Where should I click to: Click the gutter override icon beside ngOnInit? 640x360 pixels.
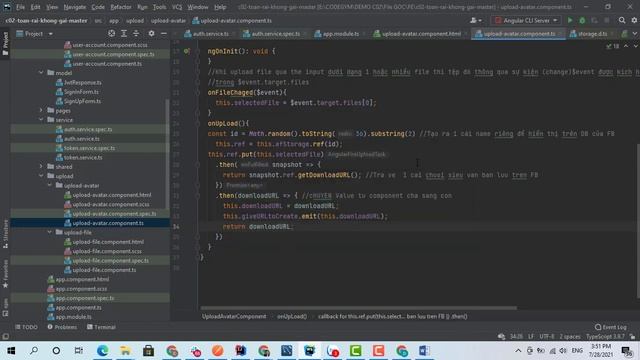pyautogui.click(x=187, y=51)
